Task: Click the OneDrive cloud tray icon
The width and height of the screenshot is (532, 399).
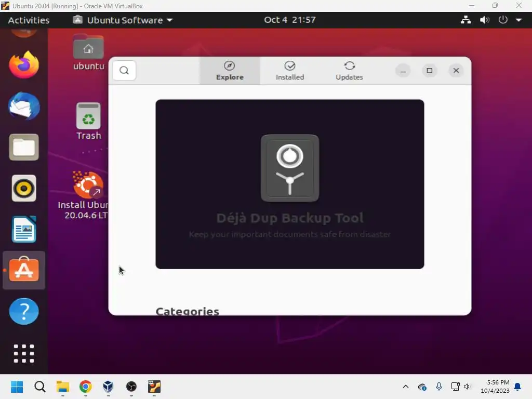Action: [x=422, y=387]
